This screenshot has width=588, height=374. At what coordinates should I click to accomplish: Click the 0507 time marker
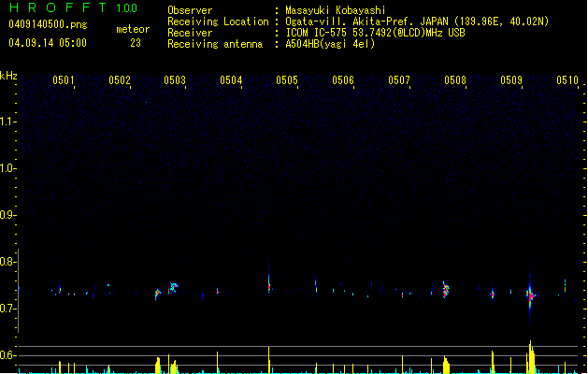tap(399, 80)
